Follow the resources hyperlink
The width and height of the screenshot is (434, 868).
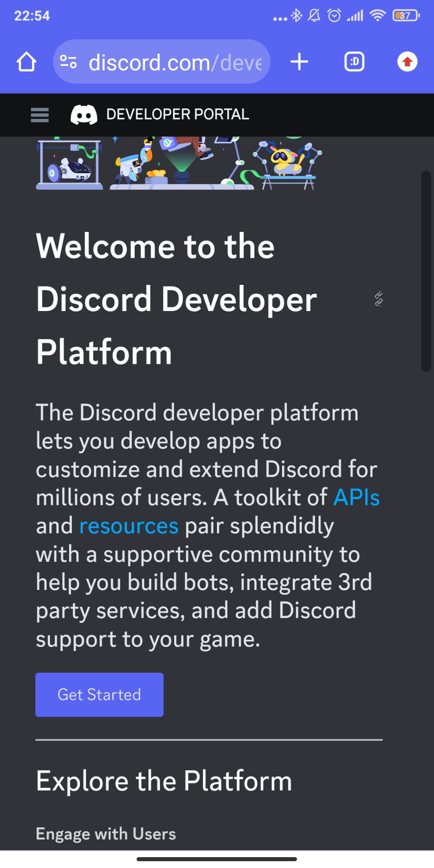coord(129,526)
